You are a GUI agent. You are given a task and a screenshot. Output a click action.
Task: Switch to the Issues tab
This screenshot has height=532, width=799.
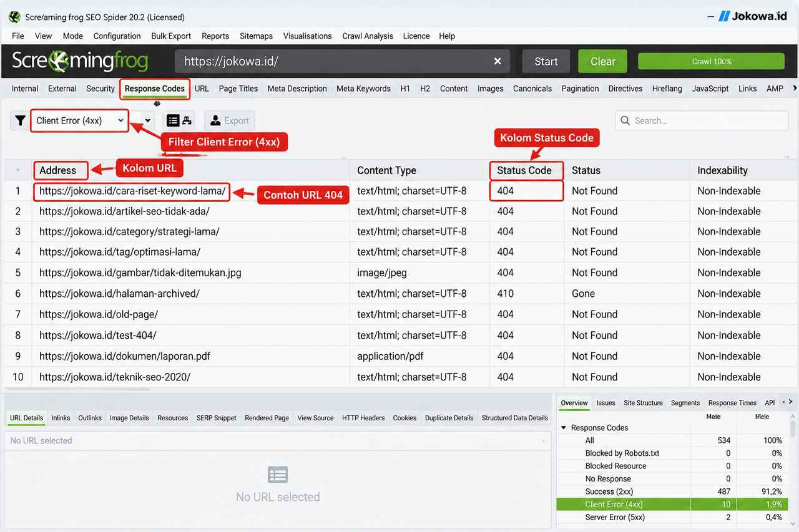(605, 403)
